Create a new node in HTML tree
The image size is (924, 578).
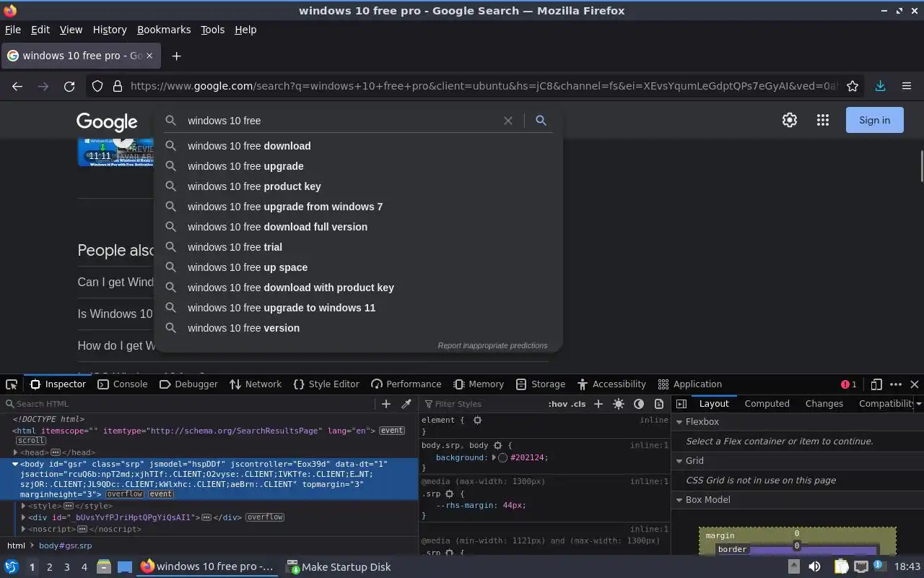click(x=386, y=404)
